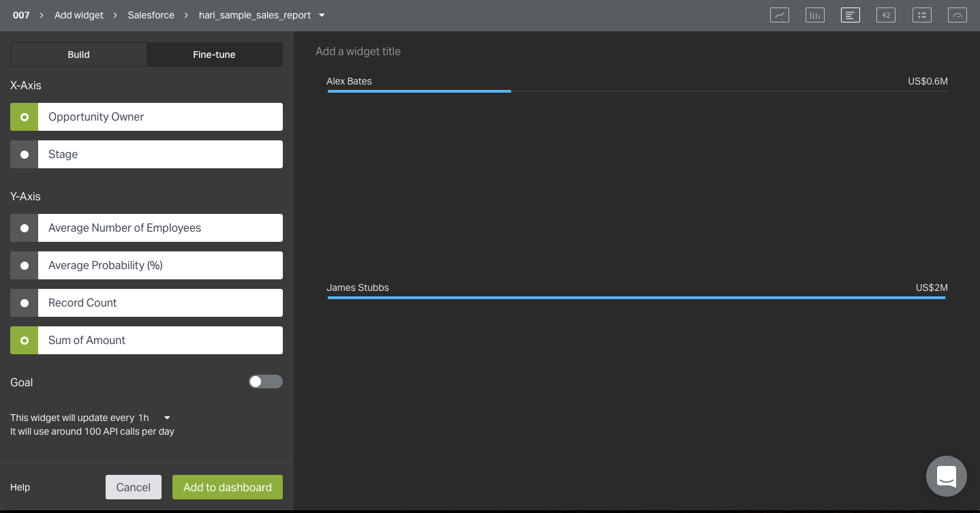
Task: Click the Cancel button
Action: (x=133, y=487)
